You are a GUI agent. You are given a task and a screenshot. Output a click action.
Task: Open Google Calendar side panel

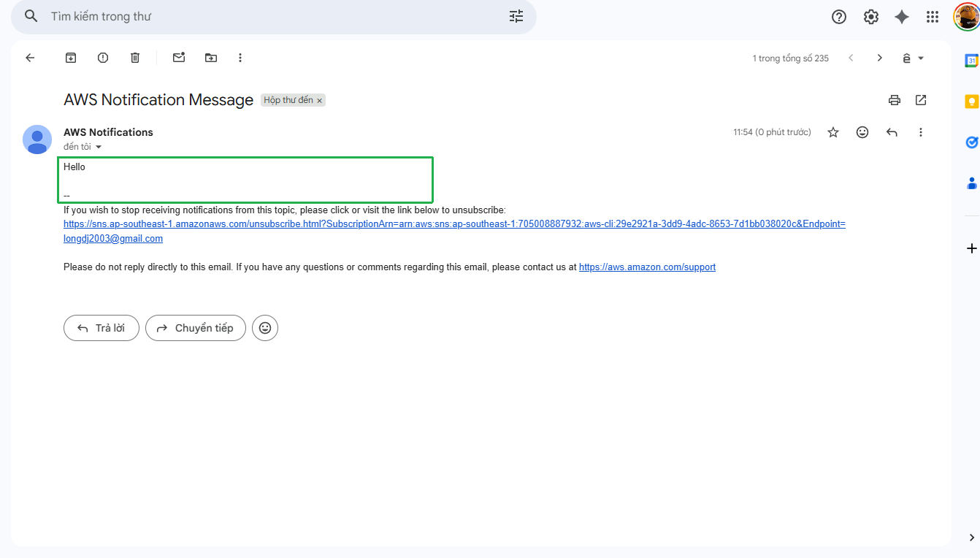(971, 61)
